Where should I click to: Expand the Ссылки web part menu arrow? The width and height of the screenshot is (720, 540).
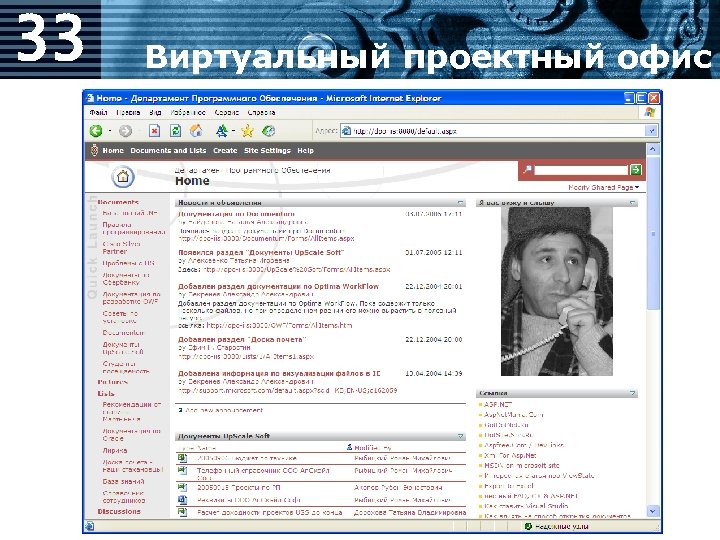(x=632, y=394)
